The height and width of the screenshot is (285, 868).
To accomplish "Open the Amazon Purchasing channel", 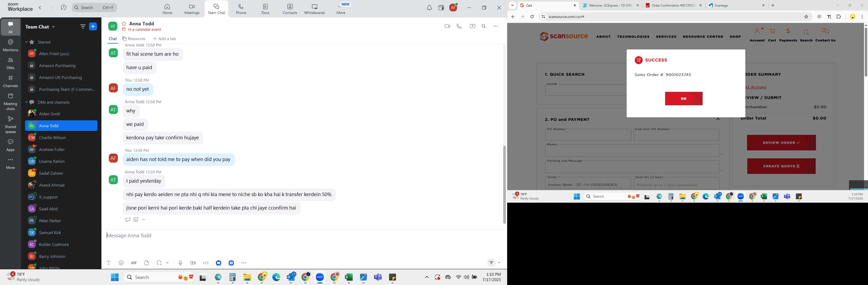I will (61, 66).
